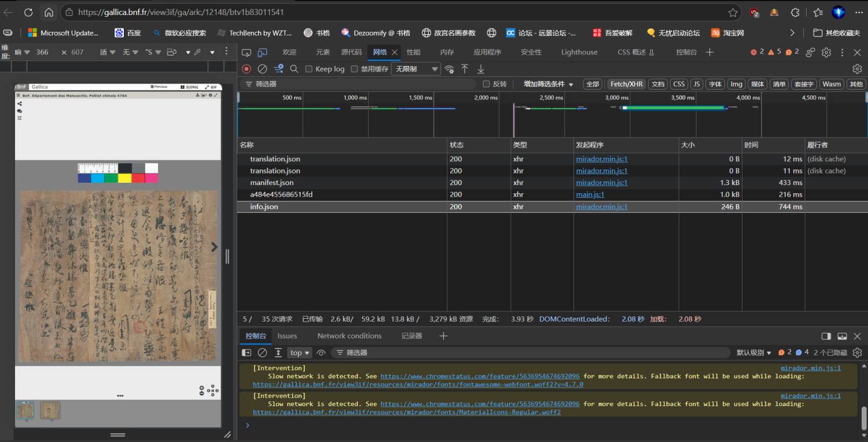Enable the 禁用缓存 checkbox
Image resolution: width=868 pixels, height=442 pixels.
(x=354, y=69)
